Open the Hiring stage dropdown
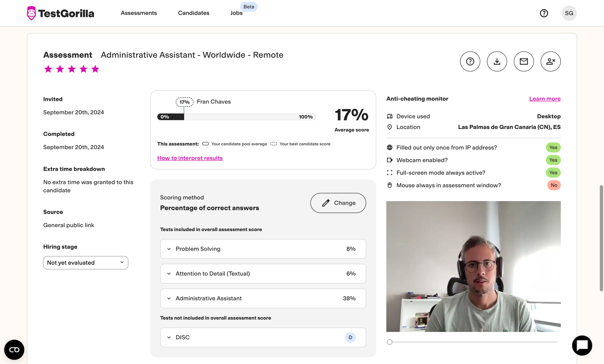604x364 pixels. point(86,263)
